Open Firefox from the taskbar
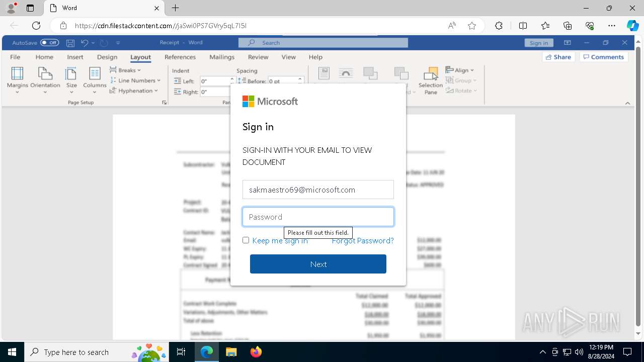The image size is (644, 362). pos(256,352)
